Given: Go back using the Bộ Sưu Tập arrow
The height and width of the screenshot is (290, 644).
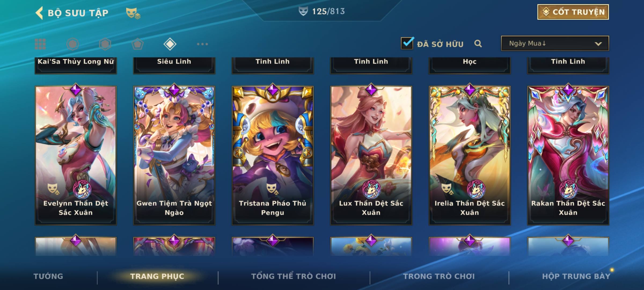Looking at the screenshot, I should click(39, 13).
